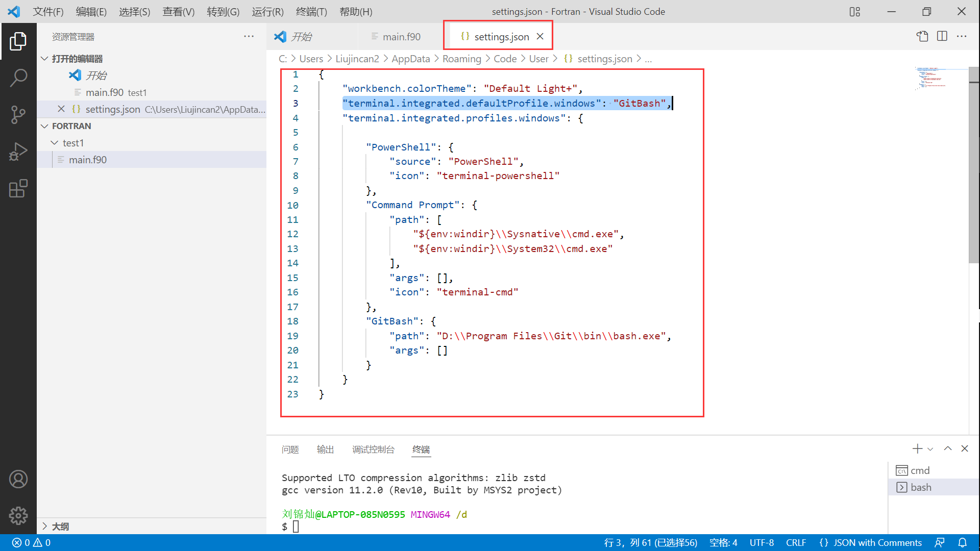Collapse the FORTRAN folder section
The width and height of the screenshot is (980, 551).
45,126
